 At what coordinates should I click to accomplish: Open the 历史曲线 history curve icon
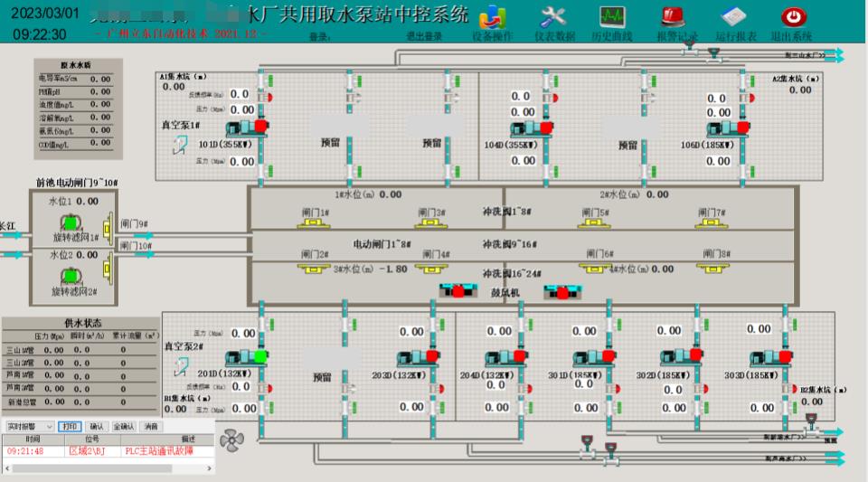(x=612, y=17)
